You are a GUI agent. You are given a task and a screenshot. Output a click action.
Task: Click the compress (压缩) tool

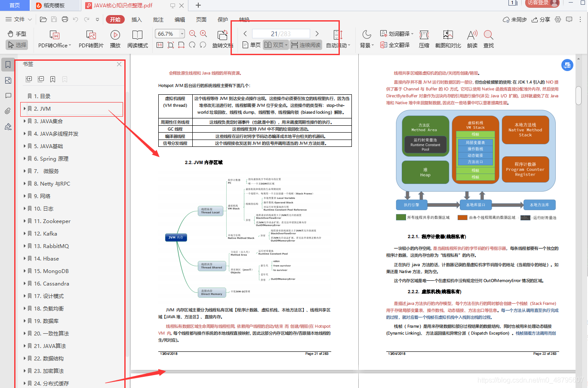point(424,39)
